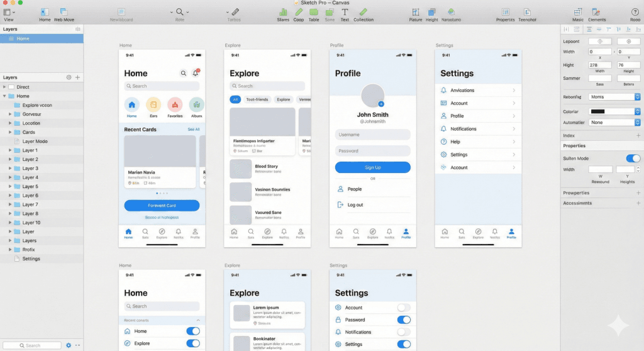Click the black Coloriar color swatch

pos(597,111)
